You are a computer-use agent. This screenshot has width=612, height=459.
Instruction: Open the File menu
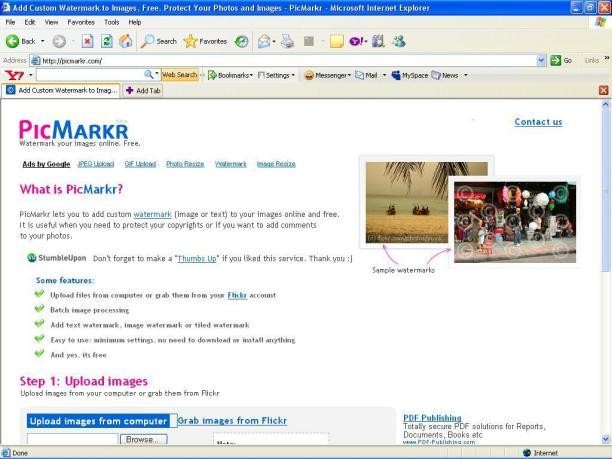pos(10,22)
